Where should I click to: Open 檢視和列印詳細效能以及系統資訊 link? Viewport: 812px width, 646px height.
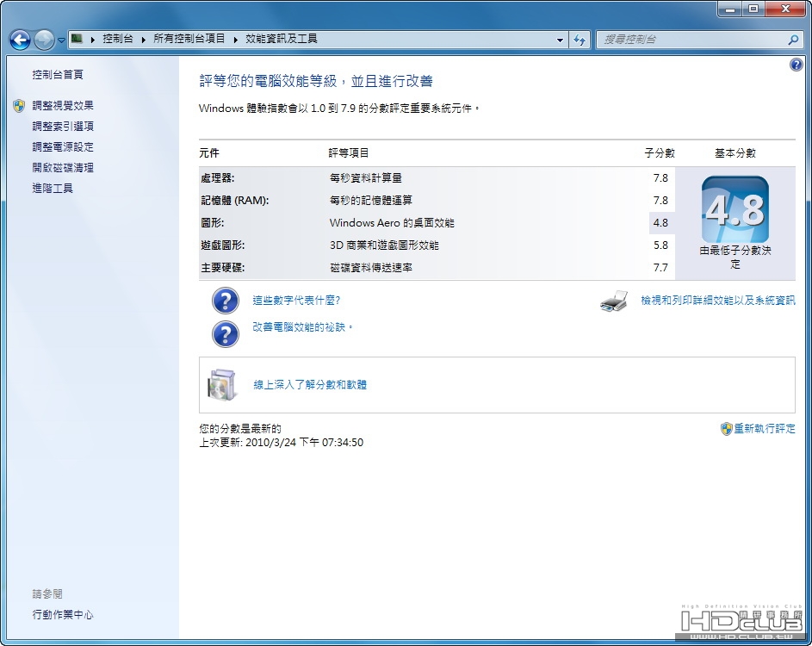click(718, 301)
